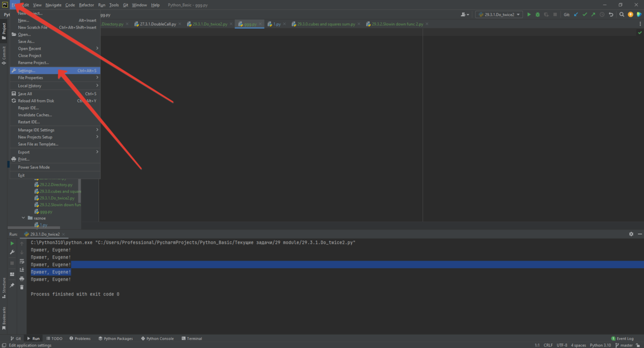Image resolution: width=644 pixels, height=348 pixels.
Task: Change the CRLF line separator in status bar
Action: [548, 345]
